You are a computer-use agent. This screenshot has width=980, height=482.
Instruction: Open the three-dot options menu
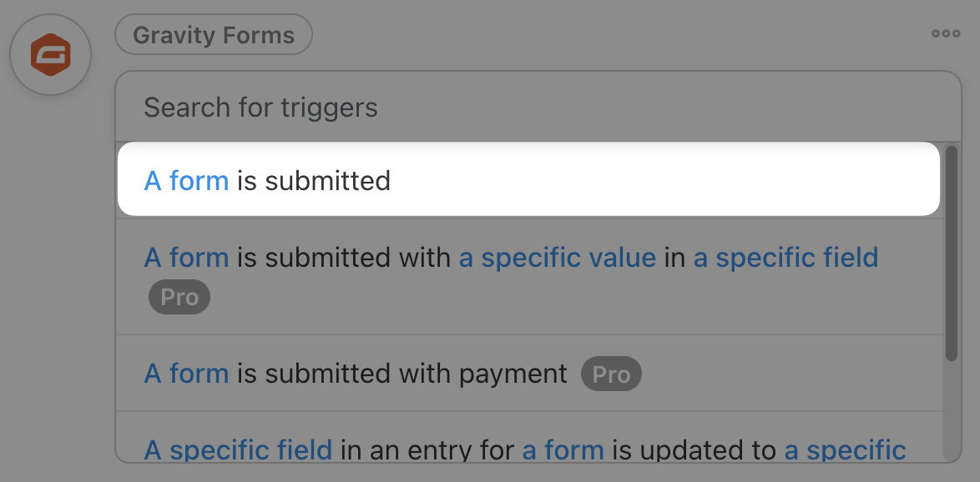pos(946,34)
